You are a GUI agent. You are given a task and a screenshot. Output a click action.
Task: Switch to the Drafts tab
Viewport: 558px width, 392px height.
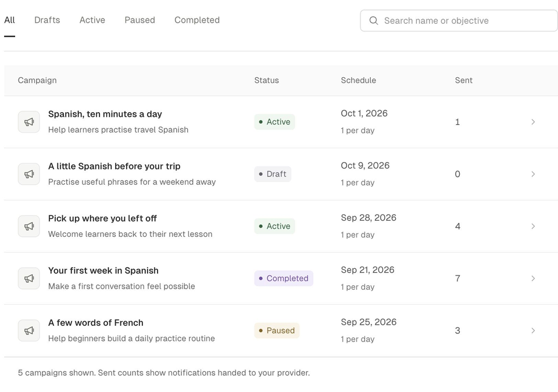point(47,20)
